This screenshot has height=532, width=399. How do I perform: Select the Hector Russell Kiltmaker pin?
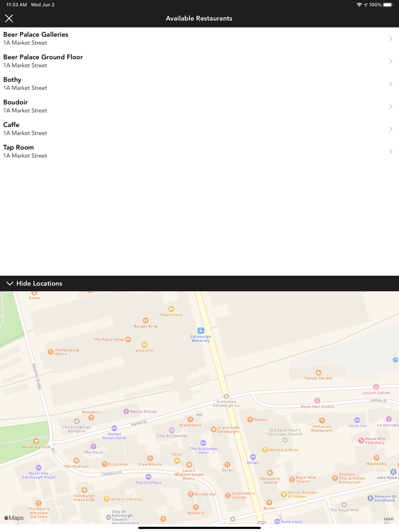(284, 494)
